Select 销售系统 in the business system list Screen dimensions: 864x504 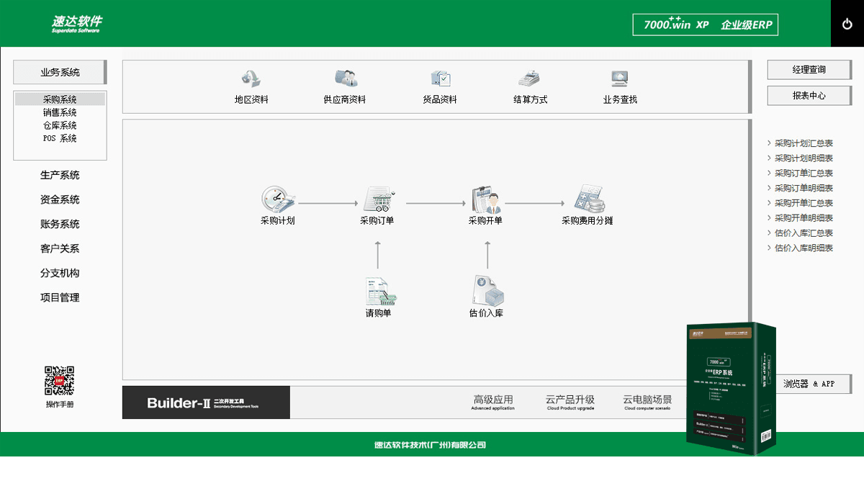click(x=60, y=113)
